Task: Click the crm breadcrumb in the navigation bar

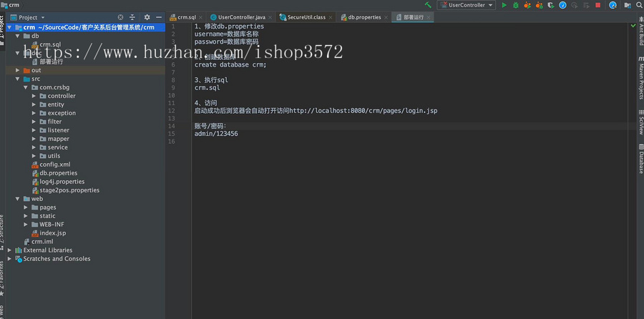Action: pyautogui.click(x=10, y=5)
